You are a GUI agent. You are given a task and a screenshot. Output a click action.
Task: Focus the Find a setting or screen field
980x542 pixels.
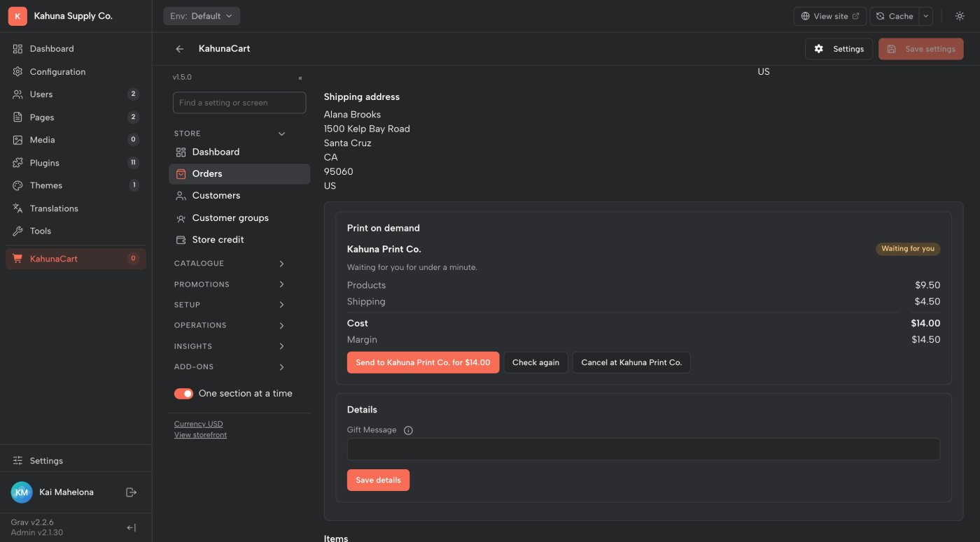pyautogui.click(x=239, y=103)
